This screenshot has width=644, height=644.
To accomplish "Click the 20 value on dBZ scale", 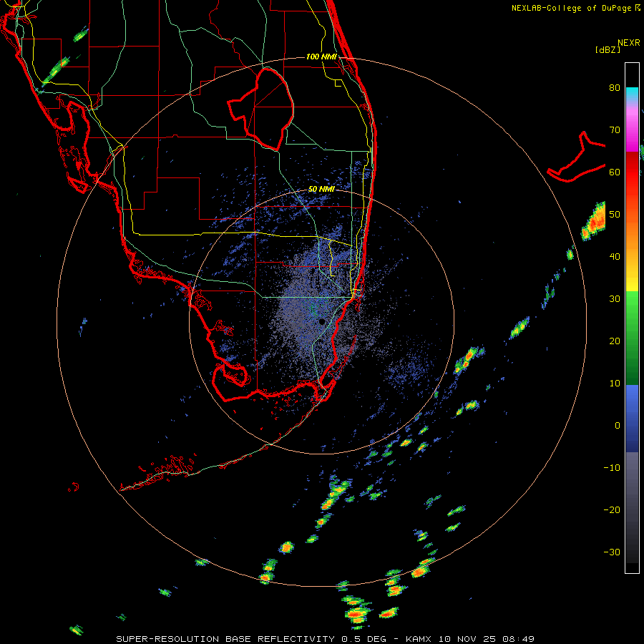I will click(615, 341).
